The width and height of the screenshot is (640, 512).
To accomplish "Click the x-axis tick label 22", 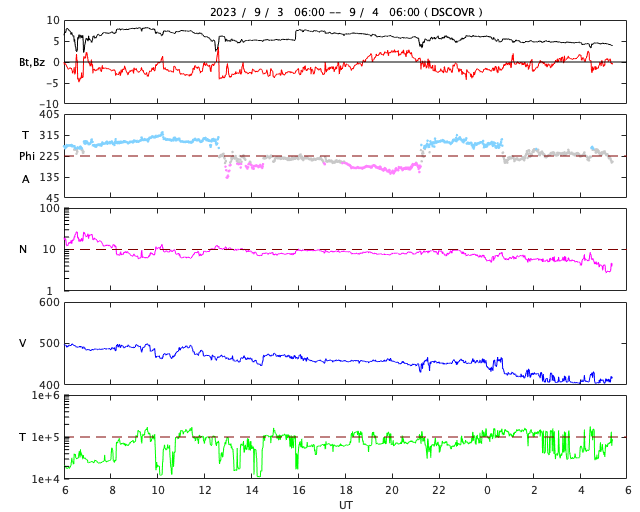I will point(439,490).
